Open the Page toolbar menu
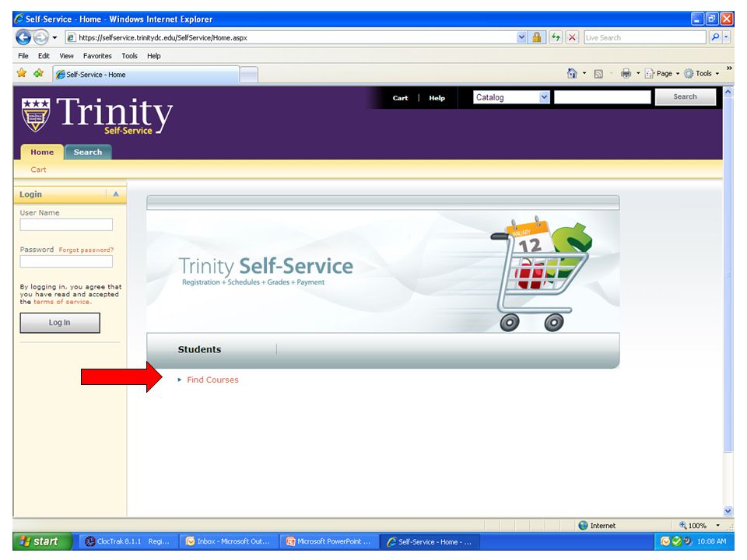This screenshot has width=747, height=560. (662, 73)
